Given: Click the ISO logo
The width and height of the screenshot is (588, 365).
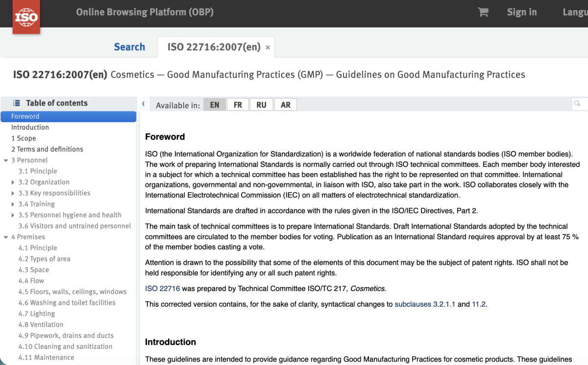Looking at the screenshot, I should 26,17.
